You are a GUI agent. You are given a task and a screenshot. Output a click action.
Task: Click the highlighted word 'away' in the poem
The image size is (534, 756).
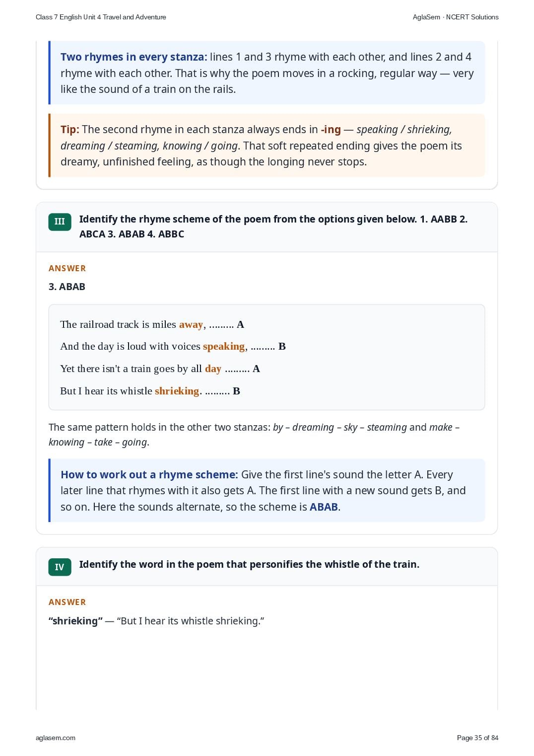coord(191,324)
